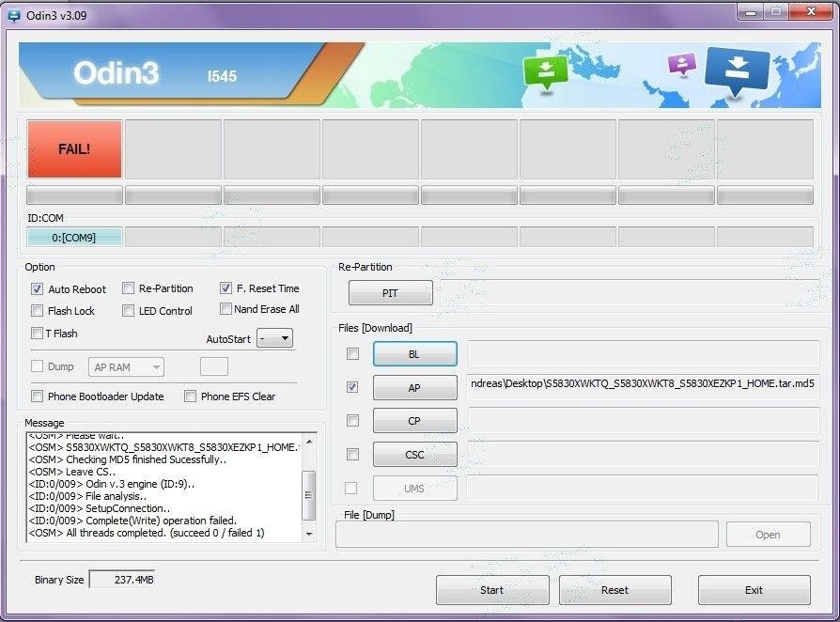The height and width of the screenshot is (622, 840).
Task: Toggle the Auto Reboot checkbox
Action: (37, 289)
